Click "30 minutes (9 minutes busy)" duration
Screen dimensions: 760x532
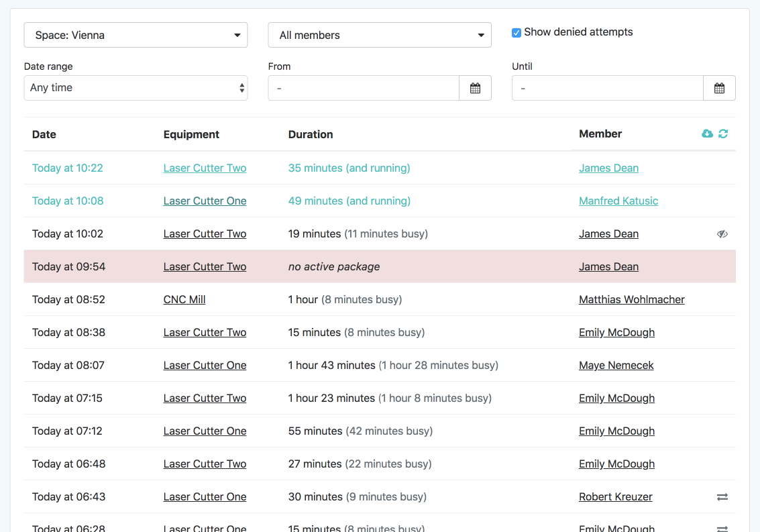(358, 496)
